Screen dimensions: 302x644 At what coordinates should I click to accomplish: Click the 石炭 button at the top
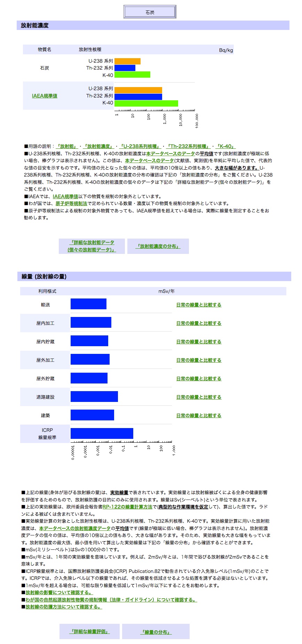[x=150, y=12]
